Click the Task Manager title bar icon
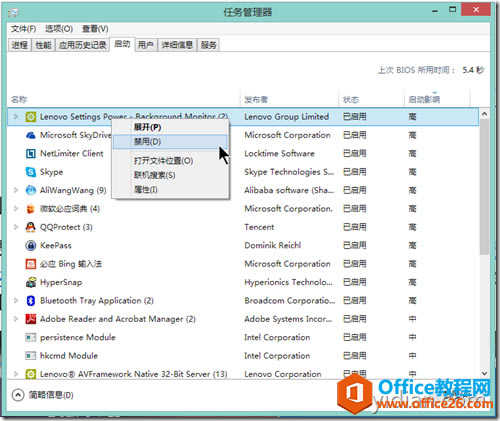 coord(13,13)
